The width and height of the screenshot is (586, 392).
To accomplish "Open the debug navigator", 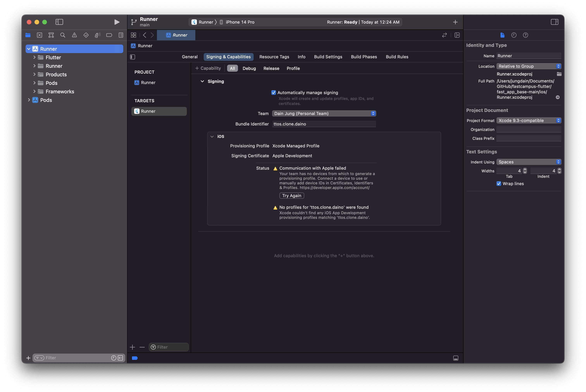I will [x=97, y=35].
